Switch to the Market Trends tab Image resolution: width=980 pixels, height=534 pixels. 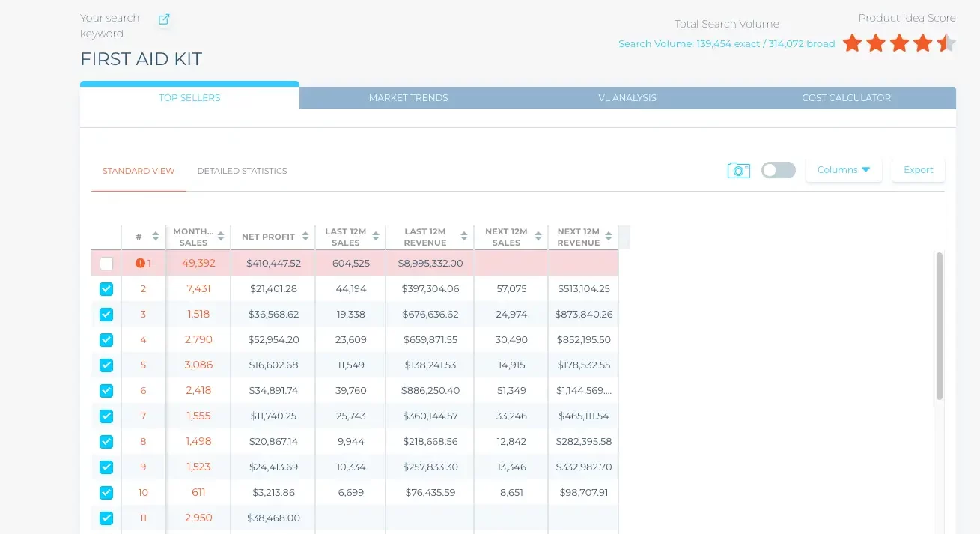click(408, 98)
